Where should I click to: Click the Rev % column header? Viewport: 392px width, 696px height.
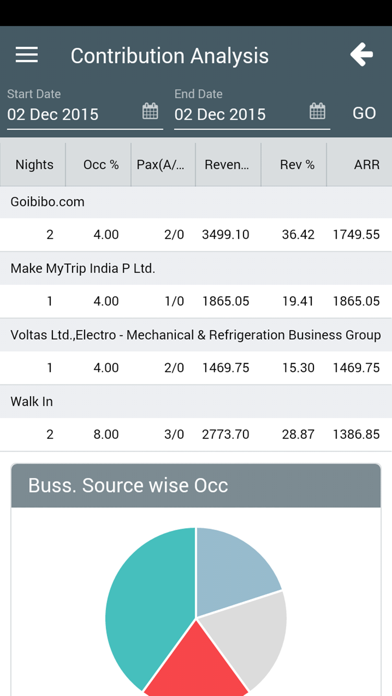click(x=294, y=165)
